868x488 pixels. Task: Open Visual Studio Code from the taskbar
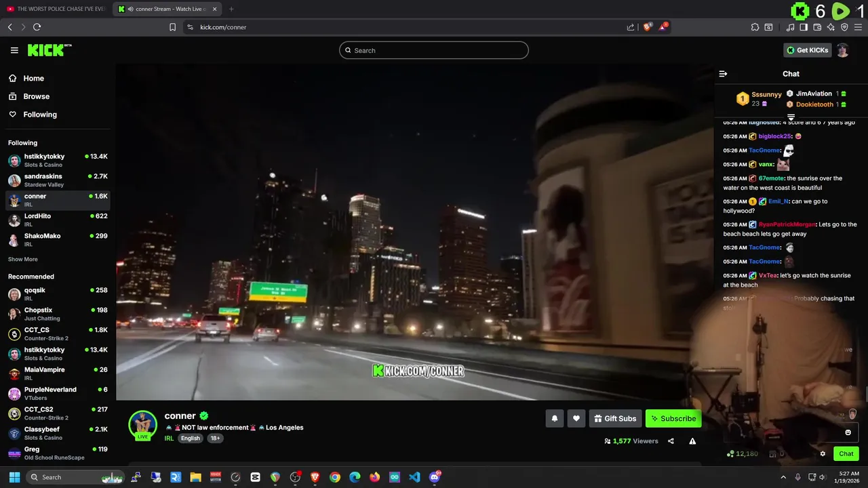click(x=414, y=477)
